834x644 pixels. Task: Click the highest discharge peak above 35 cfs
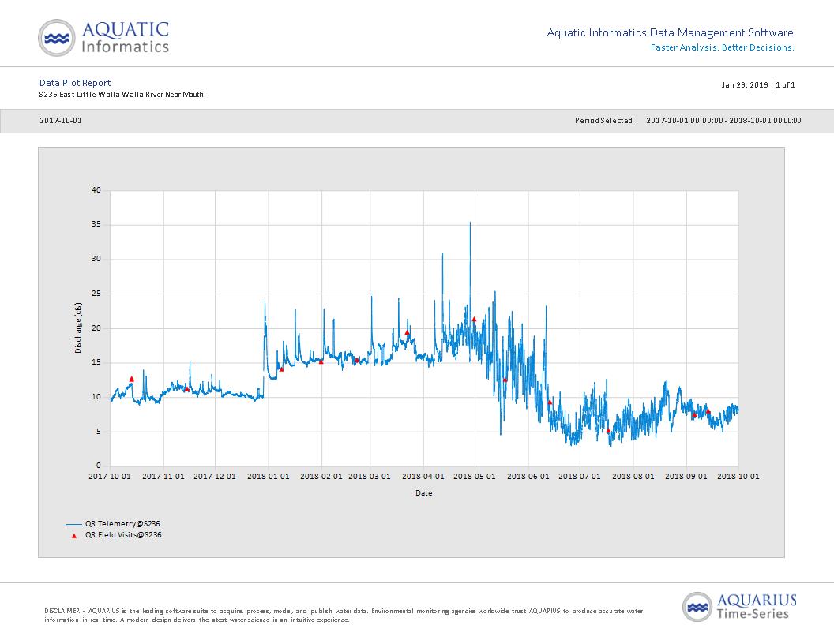pos(470,223)
